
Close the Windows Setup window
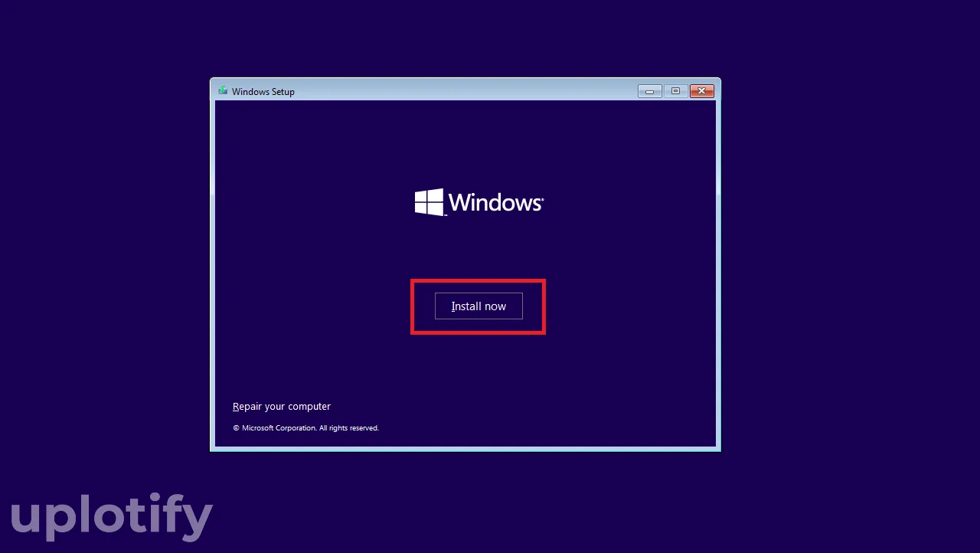point(701,91)
